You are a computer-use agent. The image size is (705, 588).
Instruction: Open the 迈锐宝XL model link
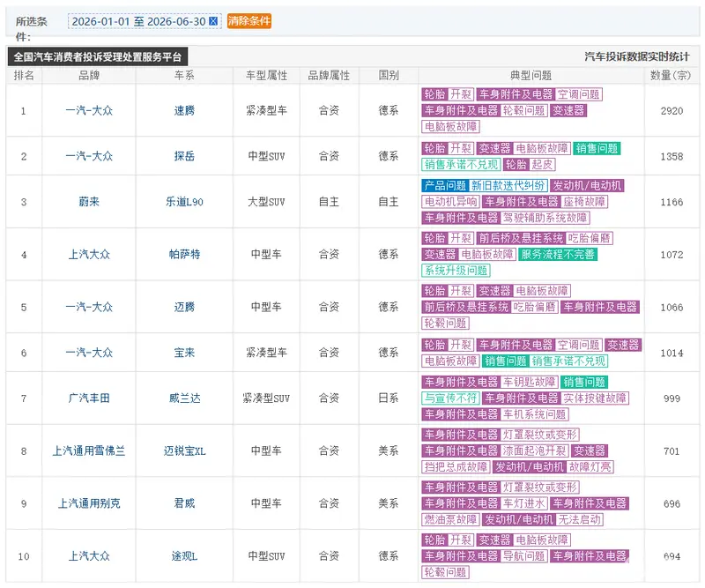click(x=184, y=450)
